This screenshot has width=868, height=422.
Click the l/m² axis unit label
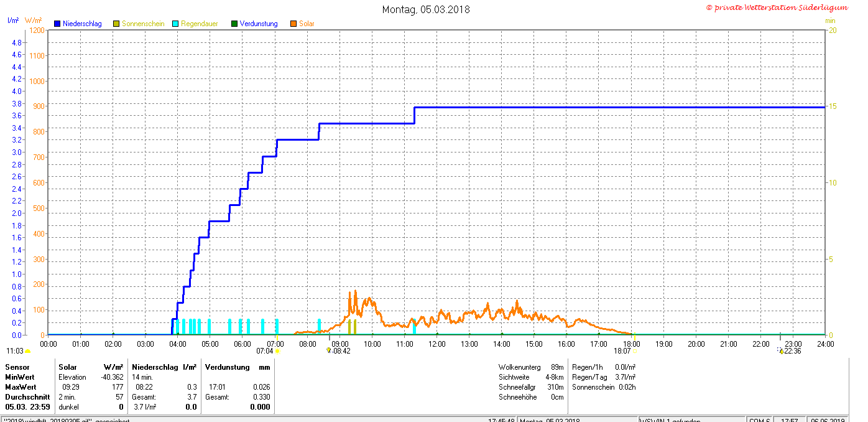click(12, 21)
